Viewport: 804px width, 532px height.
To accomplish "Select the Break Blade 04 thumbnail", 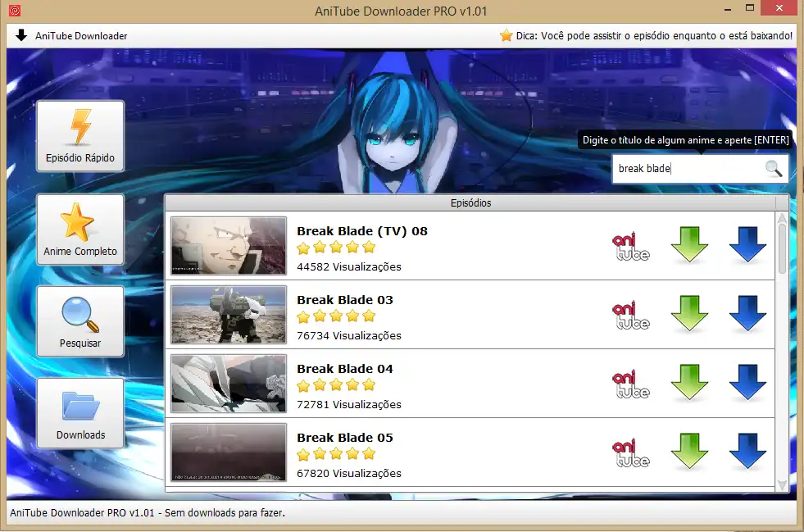I will tap(229, 384).
